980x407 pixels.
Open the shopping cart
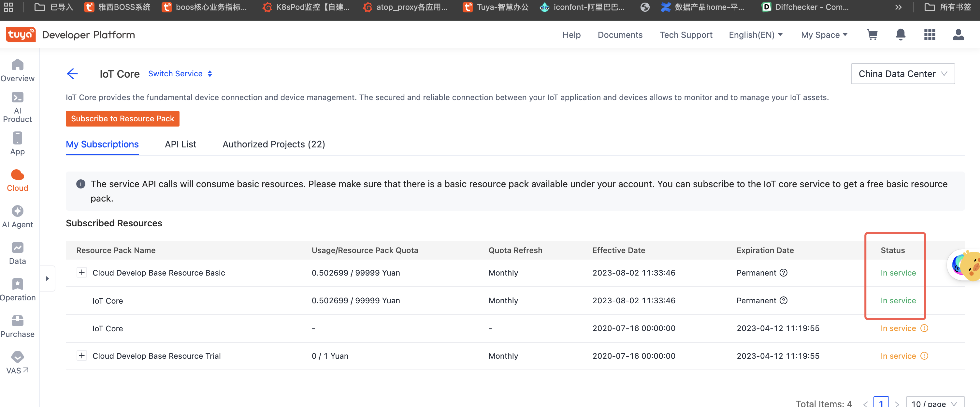(x=872, y=35)
